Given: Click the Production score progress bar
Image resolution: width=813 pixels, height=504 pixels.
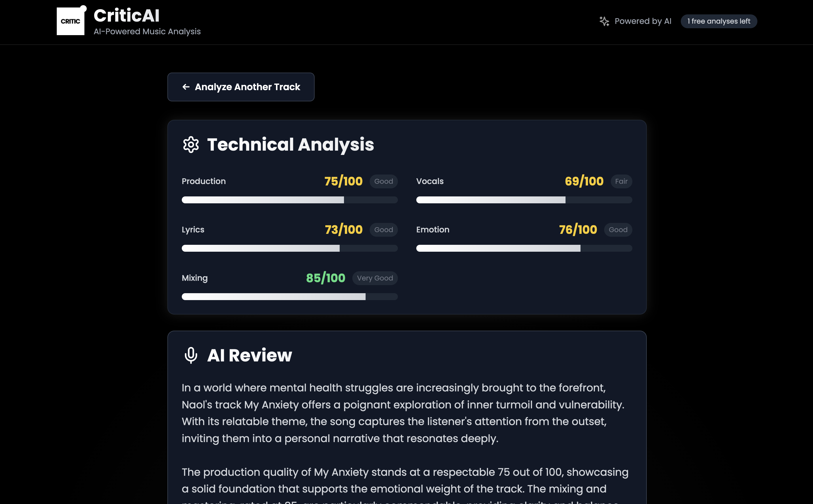Looking at the screenshot, I should pos(290,200).
